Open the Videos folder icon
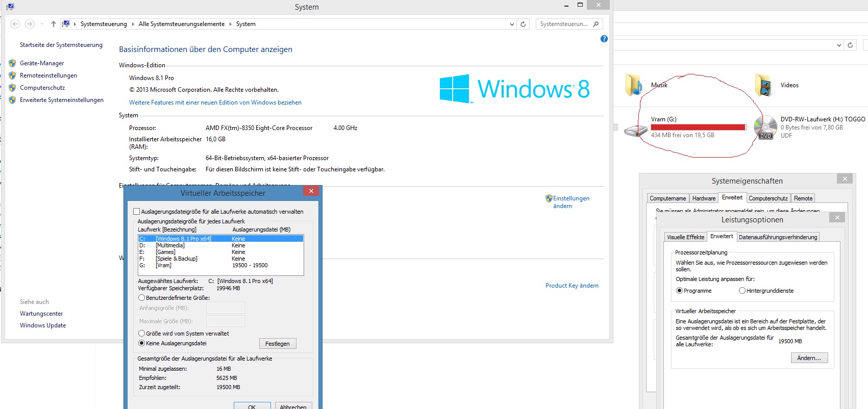Image resolution: width=868 pixels, height=409 pixels. coord(764,85)
